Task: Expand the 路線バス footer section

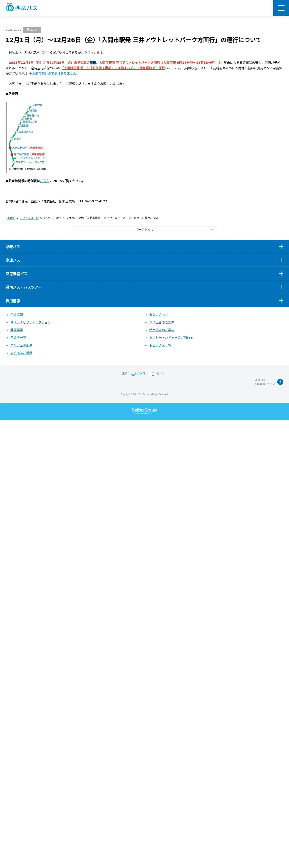Action: click(x=144, y=247)
